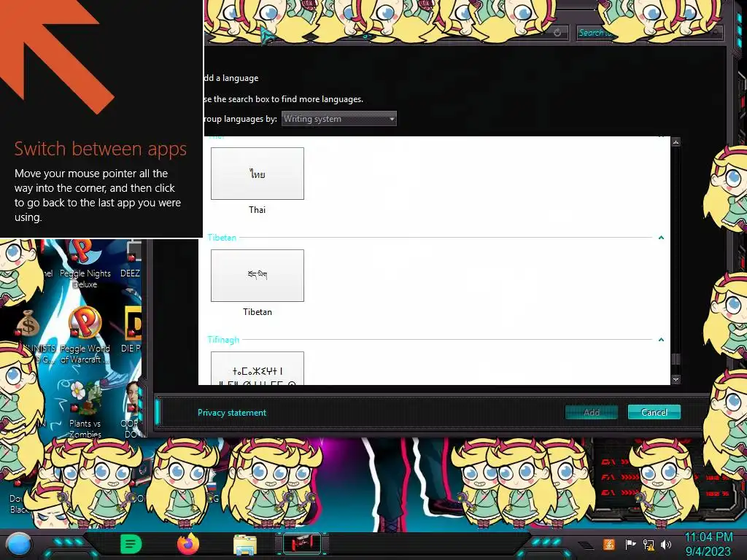Screen dimensions: 747x560
Task: Open Action Center flag icon
Action: click(x=630, y=544)
